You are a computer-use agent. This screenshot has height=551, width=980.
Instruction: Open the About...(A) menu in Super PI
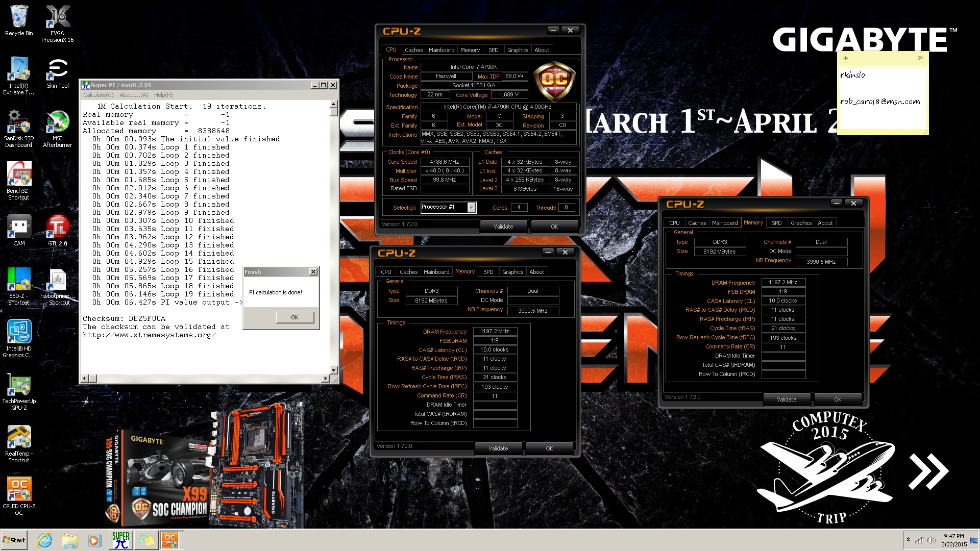click(x=134, y=95)
